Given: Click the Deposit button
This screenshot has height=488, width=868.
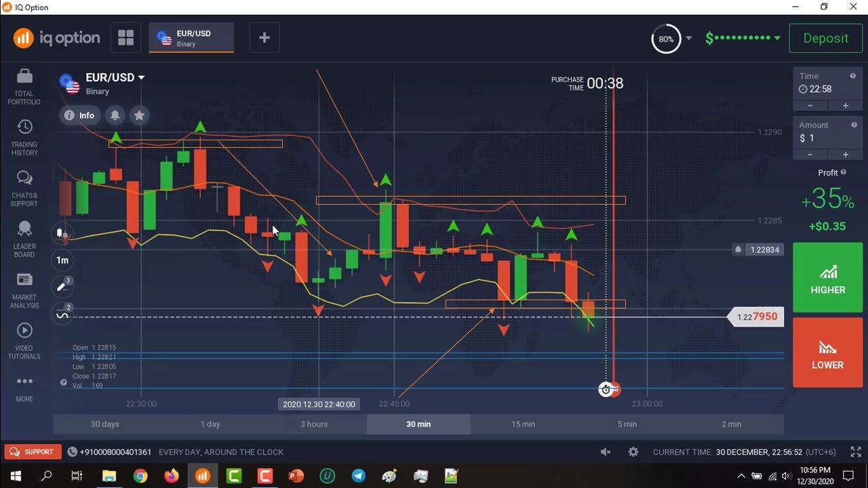Looking at the screenshot, I should pos(825,38).
